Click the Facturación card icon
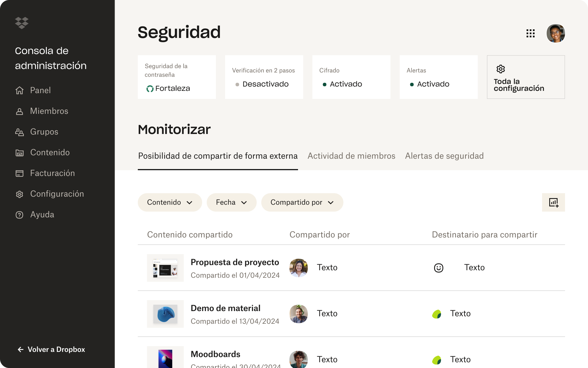 [20, 173]
